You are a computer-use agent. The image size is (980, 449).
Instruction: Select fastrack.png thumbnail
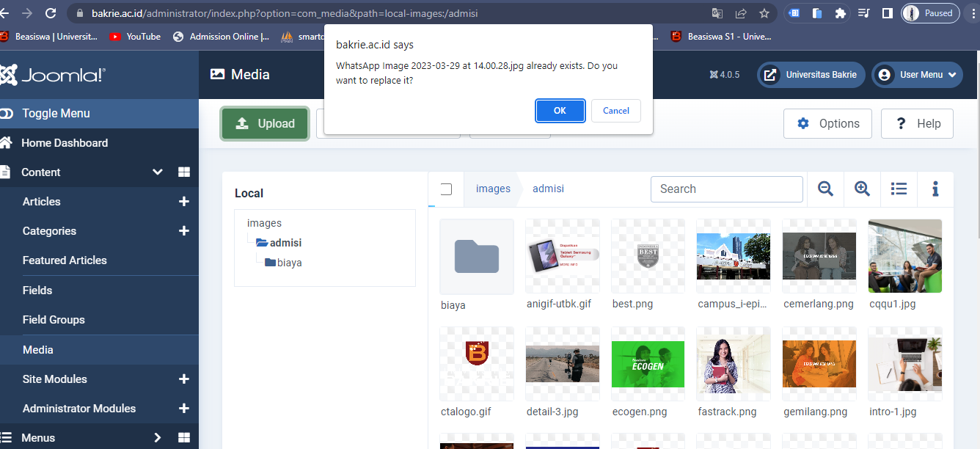pos(734,364)
